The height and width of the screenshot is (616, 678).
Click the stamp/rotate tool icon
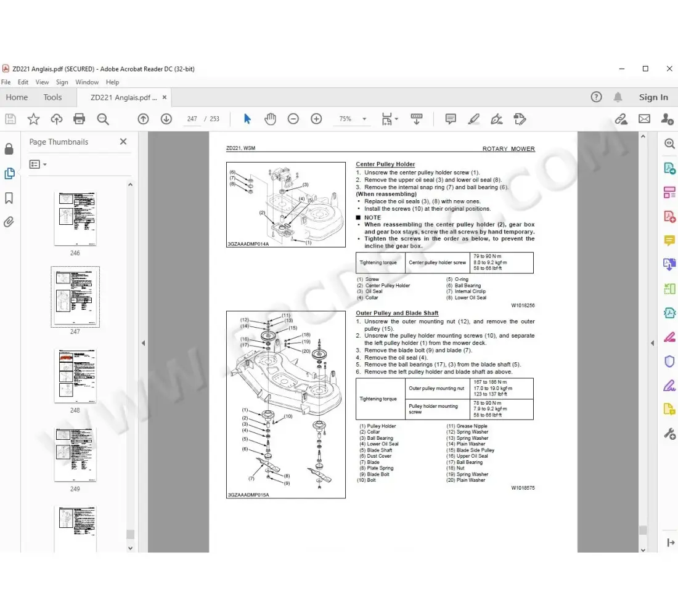[x=520, y=119]
